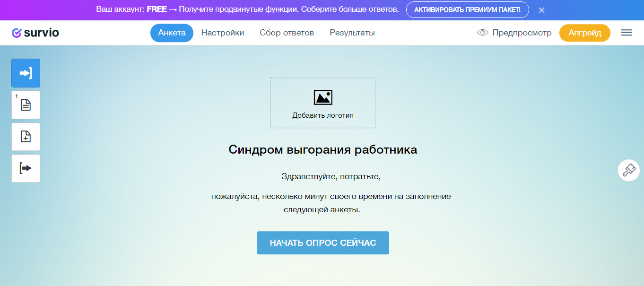Click the Апгрейд button
This screenshot has width=644, height=286.
coord(585,33)
